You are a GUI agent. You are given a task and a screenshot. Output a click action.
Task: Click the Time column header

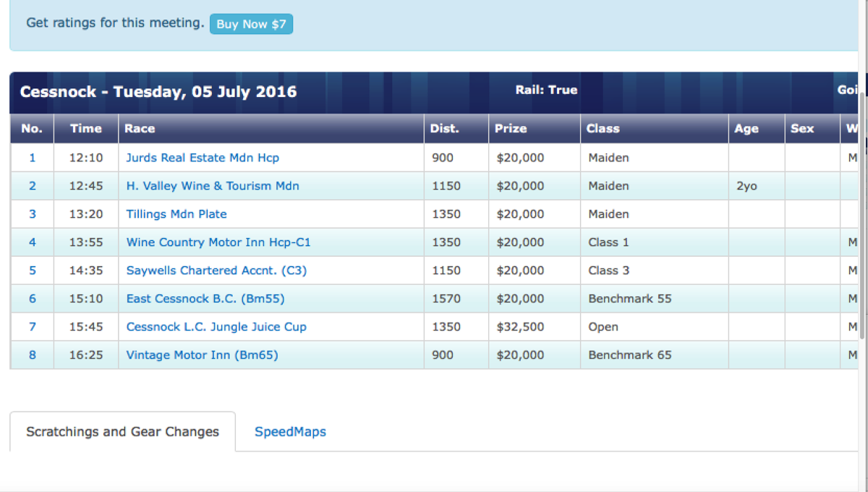click(x=85, y=129)
